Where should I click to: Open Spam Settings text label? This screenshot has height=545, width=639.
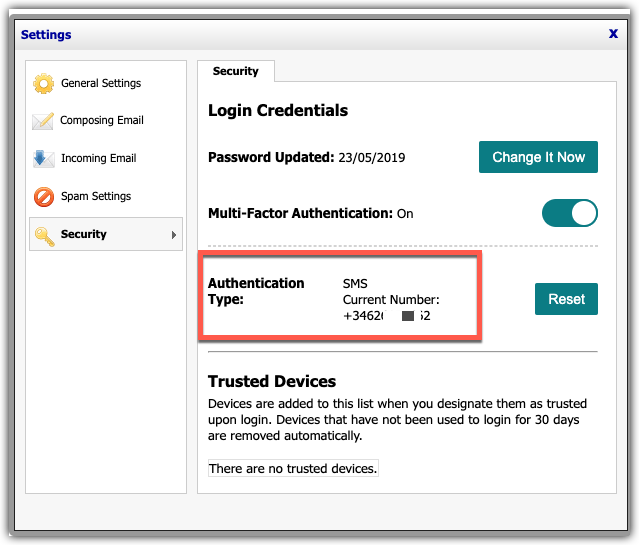96,197
